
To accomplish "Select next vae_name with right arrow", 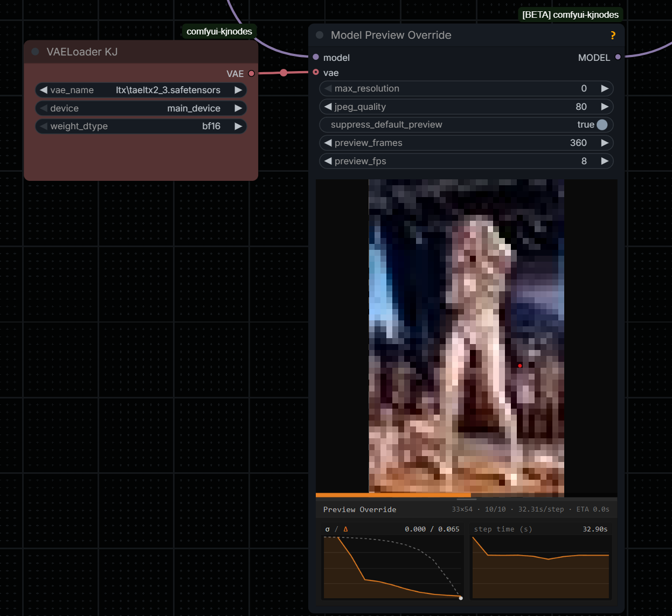I will pyautogui.click(x=238, y=90).
